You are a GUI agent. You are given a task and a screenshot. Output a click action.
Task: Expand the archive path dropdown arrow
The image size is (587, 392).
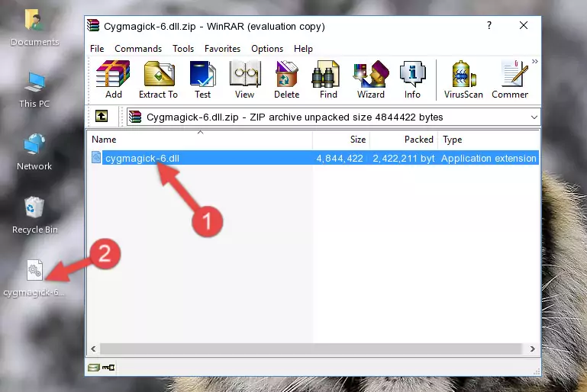pyautogui.click(x=534, y=117)
